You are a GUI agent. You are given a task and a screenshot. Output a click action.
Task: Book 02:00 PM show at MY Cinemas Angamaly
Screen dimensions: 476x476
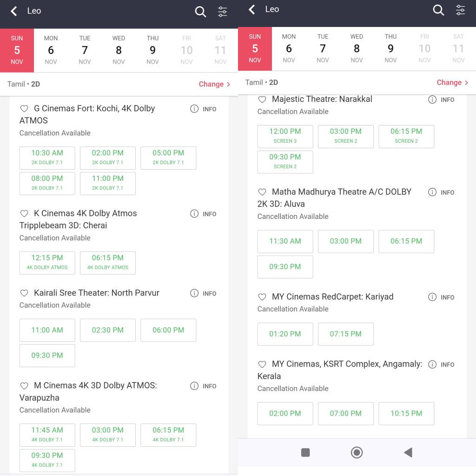click(x=285, y=413)
